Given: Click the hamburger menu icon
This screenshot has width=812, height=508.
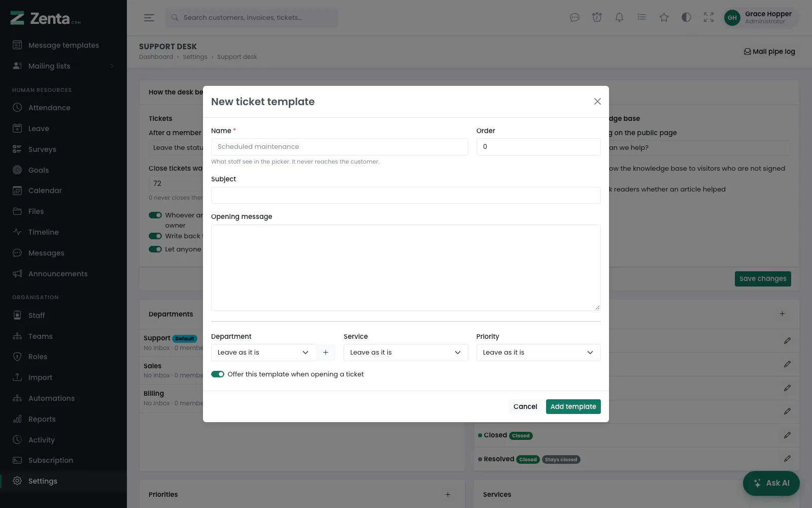Looking at the screenshot, I should click(x=149, y=18).
